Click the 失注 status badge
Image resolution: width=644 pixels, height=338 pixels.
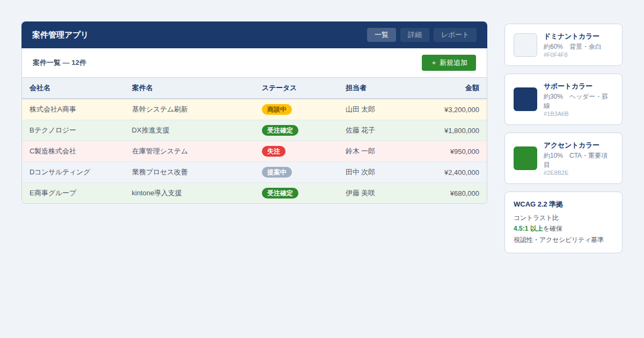(274, 151)
